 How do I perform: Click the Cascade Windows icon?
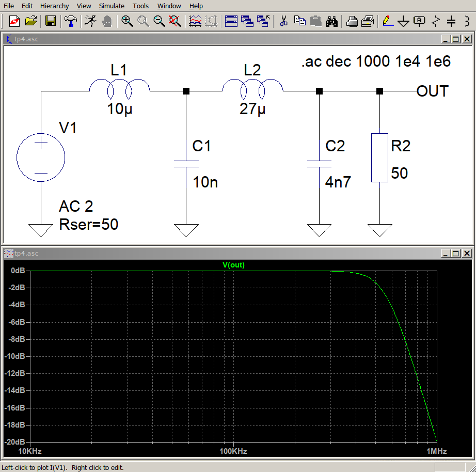[x=247, y=21]
